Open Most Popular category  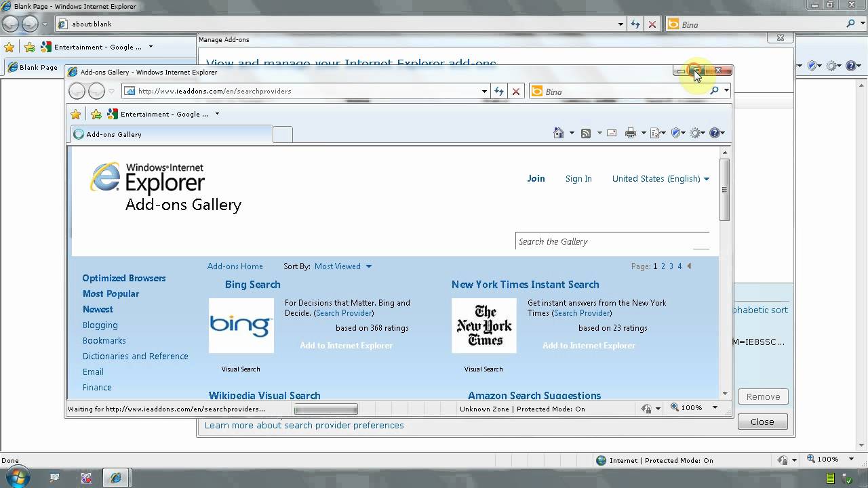pos(111,293)
